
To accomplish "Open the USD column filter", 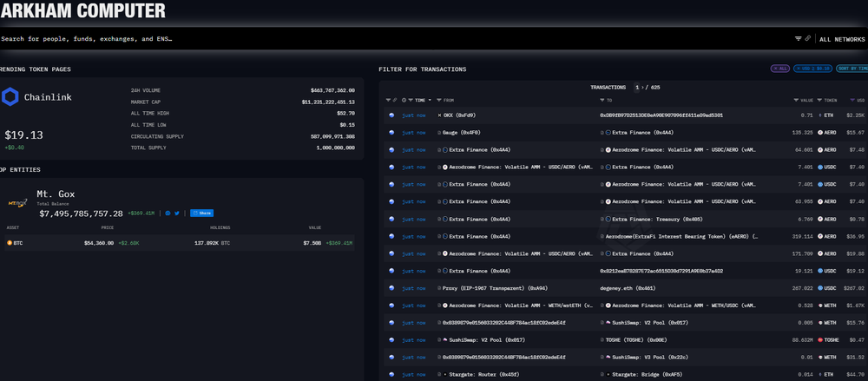I will (x=852, y=100).
